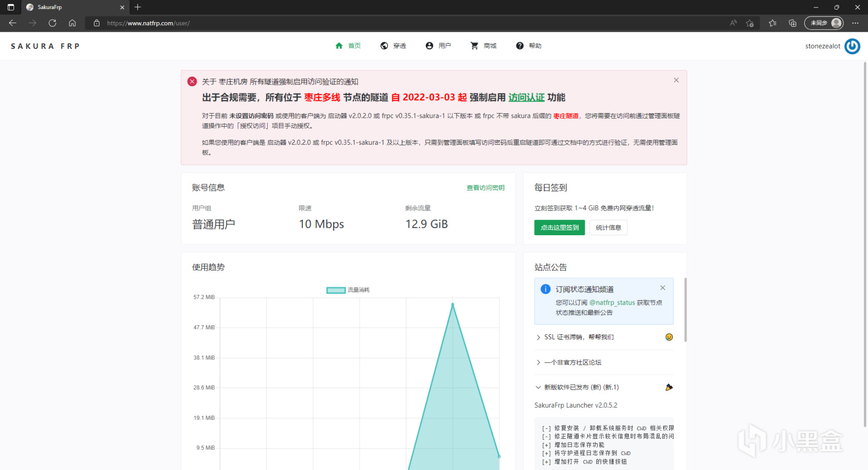Close the SakuraFrp tab
This screenshot has height=470, width=868.
pos(122,7)
